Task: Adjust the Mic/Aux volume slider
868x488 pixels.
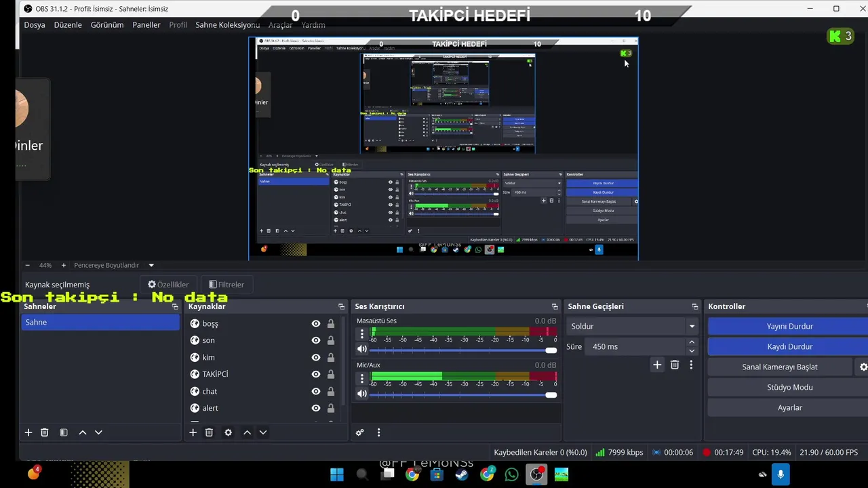Action: point(463,394)
